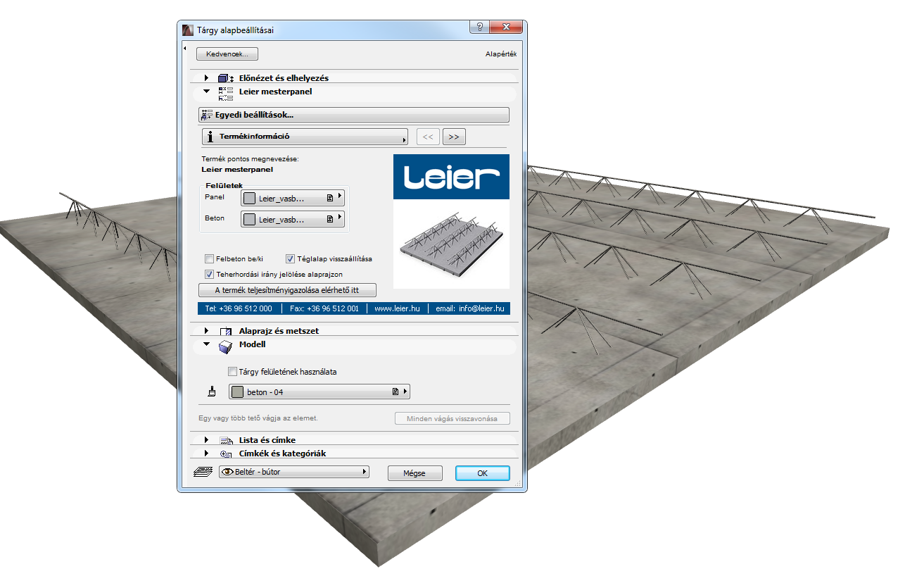Toggle Tárgy felületének használata checkbox

coord(232,372)
